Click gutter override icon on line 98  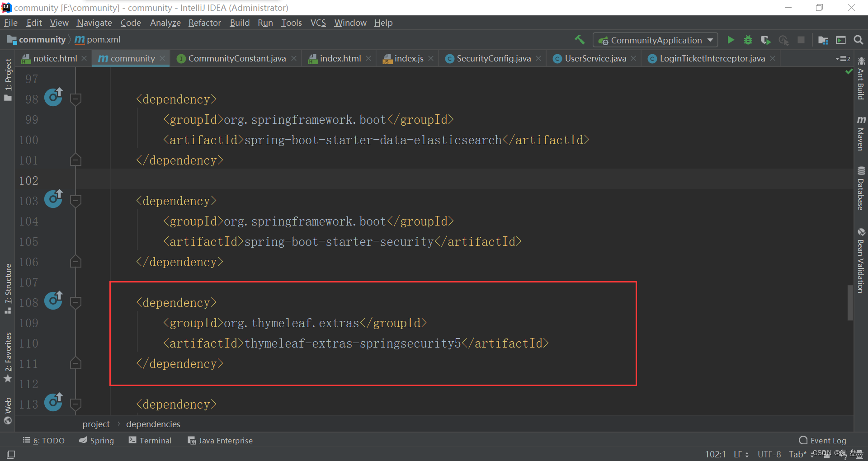(53, 97)
